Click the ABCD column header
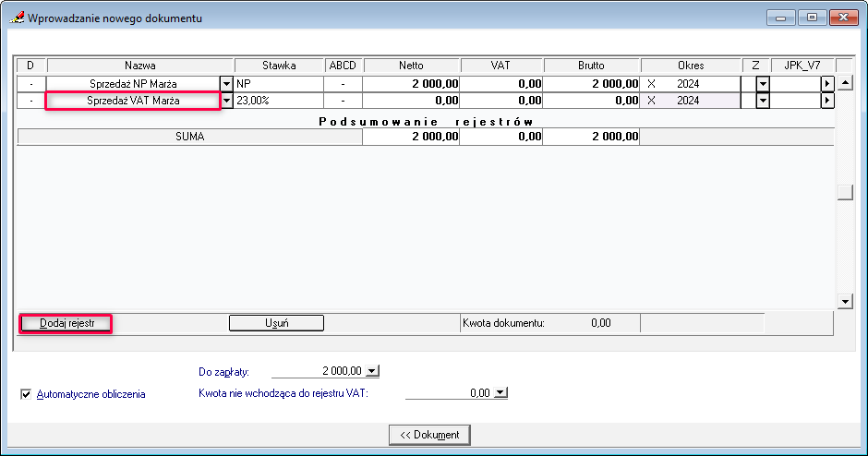 (x=343, y=66)
